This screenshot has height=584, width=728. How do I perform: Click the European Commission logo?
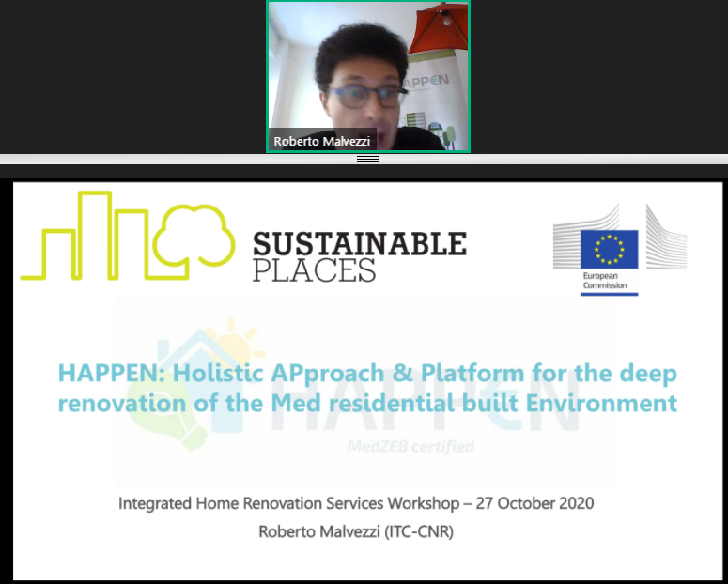point(620,250)
